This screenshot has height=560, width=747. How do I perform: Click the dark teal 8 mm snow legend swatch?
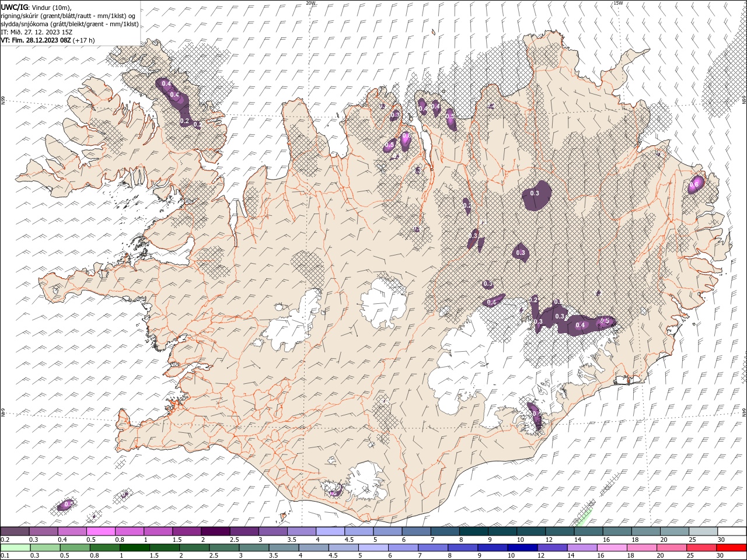[x=473, y=531]
